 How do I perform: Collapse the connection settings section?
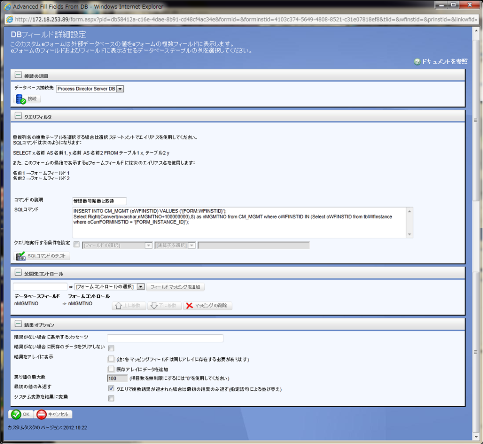pos(18,75)
